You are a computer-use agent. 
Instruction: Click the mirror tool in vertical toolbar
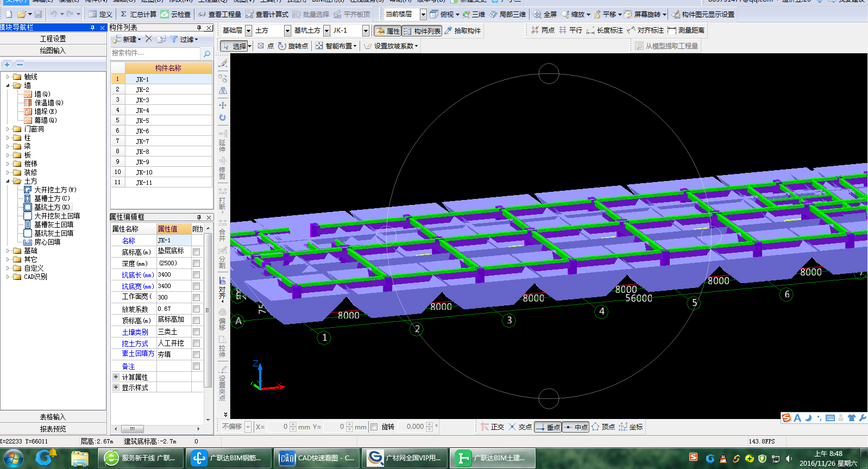coord(223,91)
